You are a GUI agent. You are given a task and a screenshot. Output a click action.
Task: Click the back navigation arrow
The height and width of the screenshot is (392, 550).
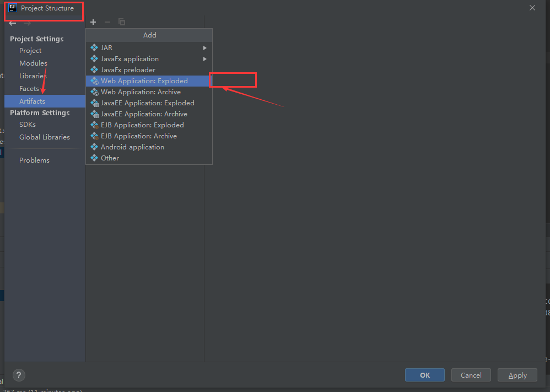pos(13,23)
